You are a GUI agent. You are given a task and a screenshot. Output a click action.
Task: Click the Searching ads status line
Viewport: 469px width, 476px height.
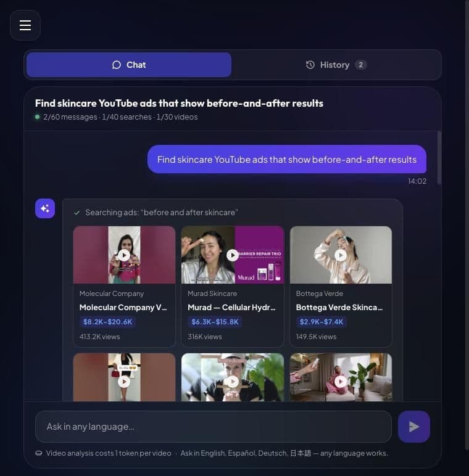click(162, 213)
